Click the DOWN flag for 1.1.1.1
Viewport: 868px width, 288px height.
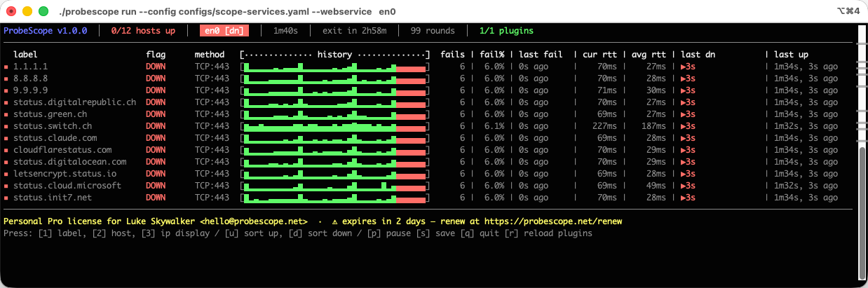(156, 67)
